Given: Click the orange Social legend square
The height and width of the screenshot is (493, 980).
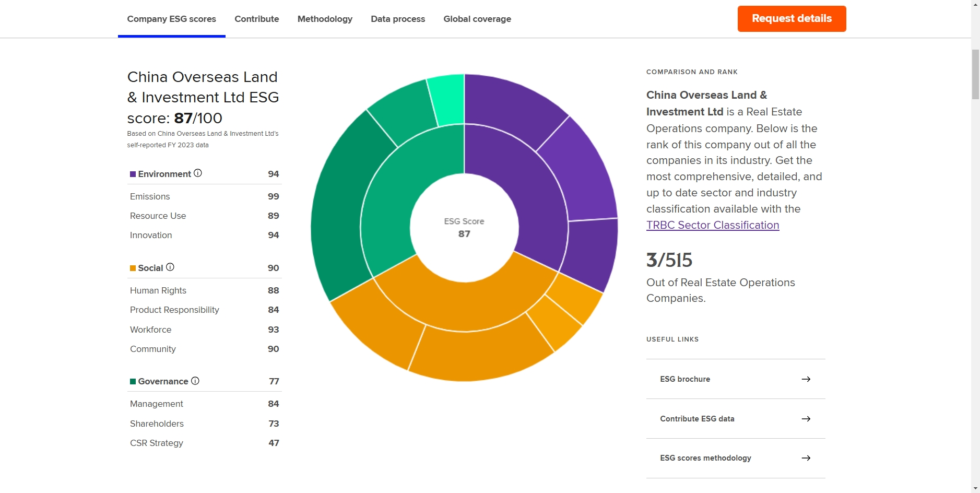Looking at the screenshot, I should pyautogui.click(x=133, y=268).
